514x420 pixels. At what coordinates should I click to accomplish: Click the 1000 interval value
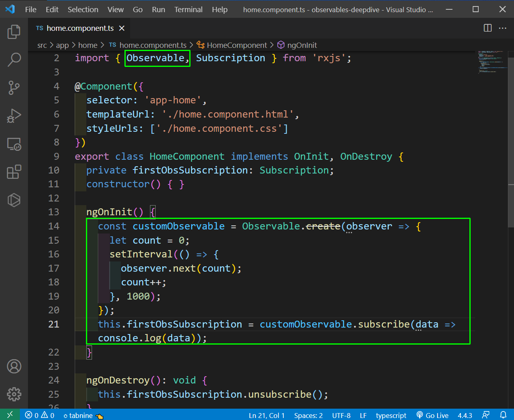click(138, 296)
